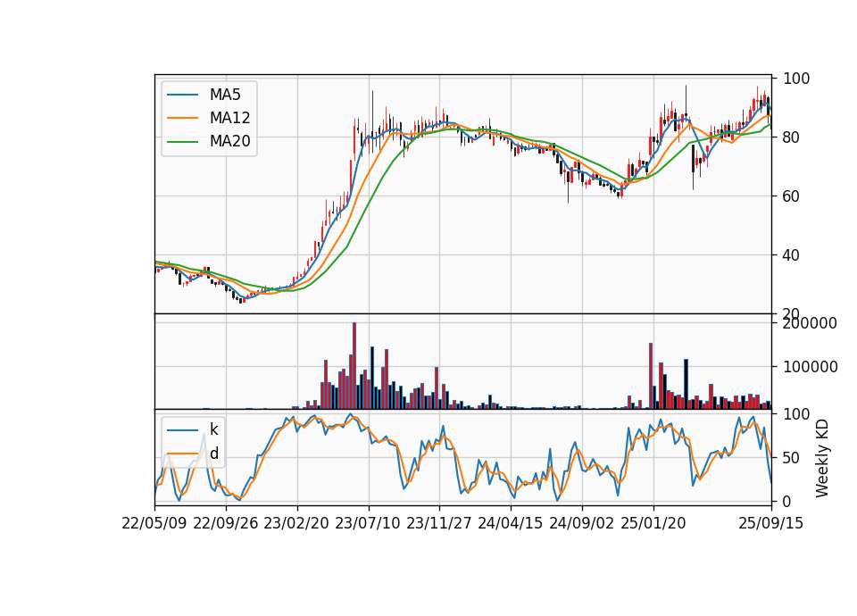Click the volume axis value 200000
This screenshot has height=616, width=857.
(810, 323)
